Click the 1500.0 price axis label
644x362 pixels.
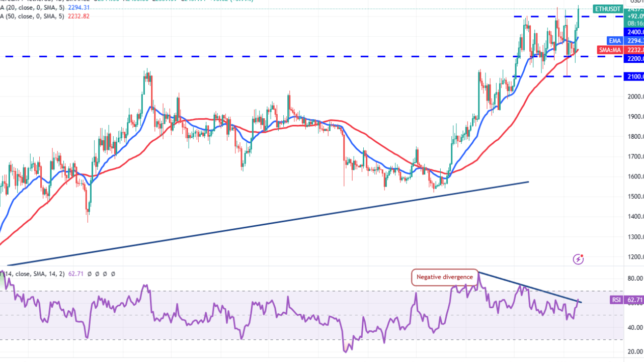[x=635, y=197]
